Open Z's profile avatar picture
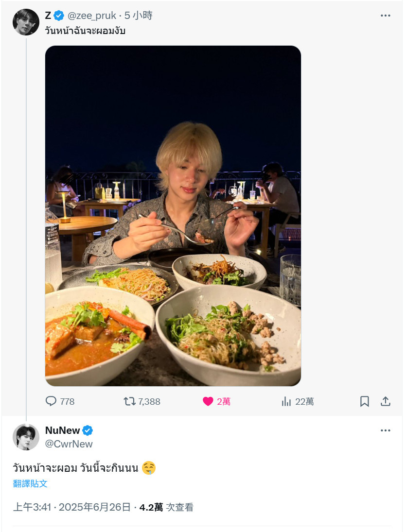407x532 pixels. tap(26, 22)
